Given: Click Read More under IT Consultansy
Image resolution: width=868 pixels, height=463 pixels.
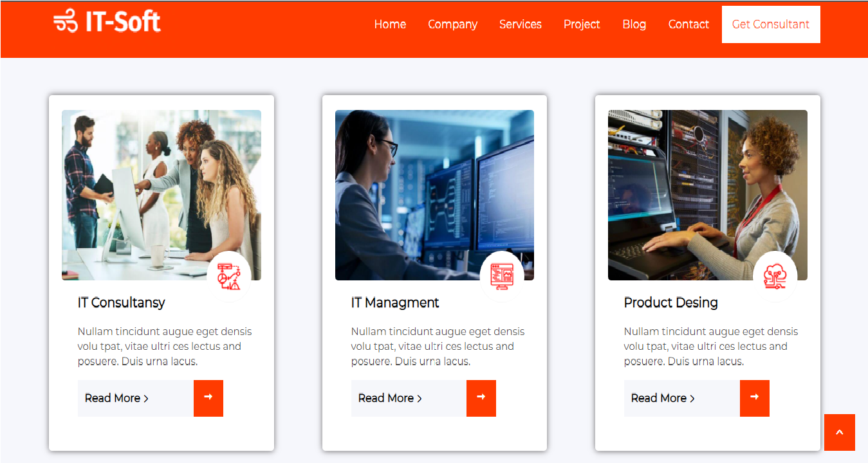Looking at the screenshot, I should [116, 398].
